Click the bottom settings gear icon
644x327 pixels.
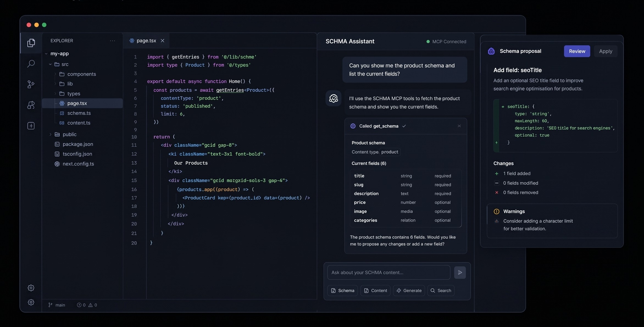pos(31,302)
